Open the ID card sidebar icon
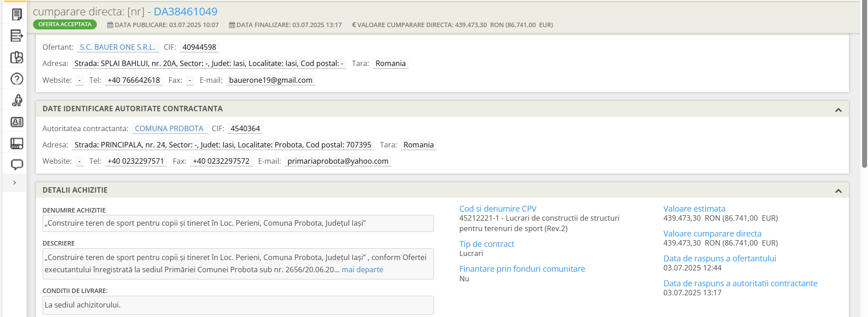The width and height of the screenshot is (868, 317). coord(17,122)
